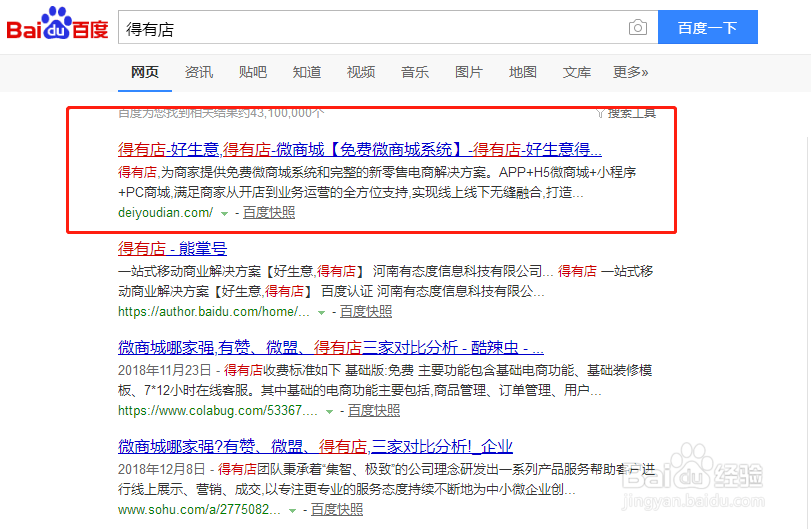
Task: Open result 微商城哪家强?有赞、微盟、得有店,三家对比分析!_企业
Action: click(x=316, y=446)
